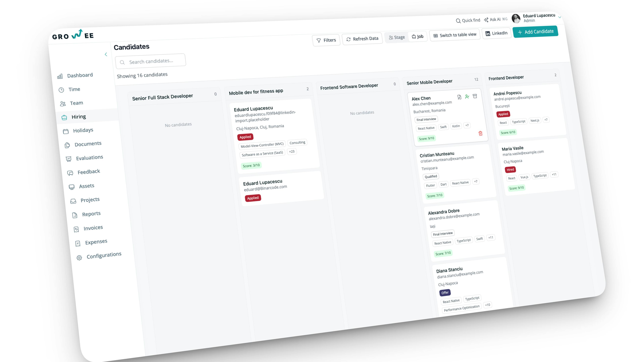
Task: Click the Reports document icon
Action: click(x=75, y=215)
